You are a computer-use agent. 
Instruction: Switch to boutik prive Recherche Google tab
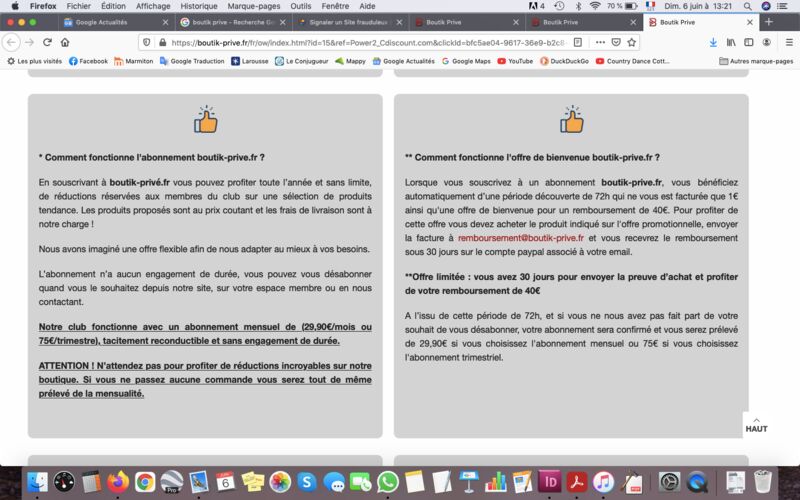(234, 22)
